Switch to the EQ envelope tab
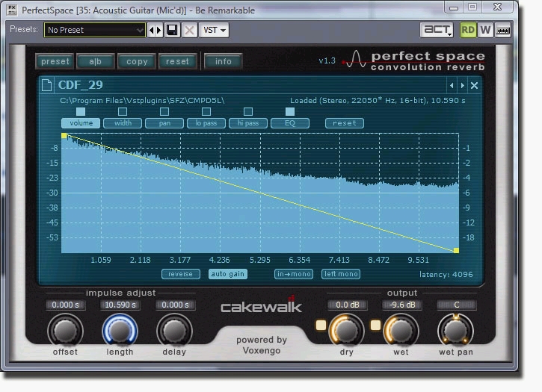Screen dimensions: 542x392 pyautogui.click(x=290, y=123)
